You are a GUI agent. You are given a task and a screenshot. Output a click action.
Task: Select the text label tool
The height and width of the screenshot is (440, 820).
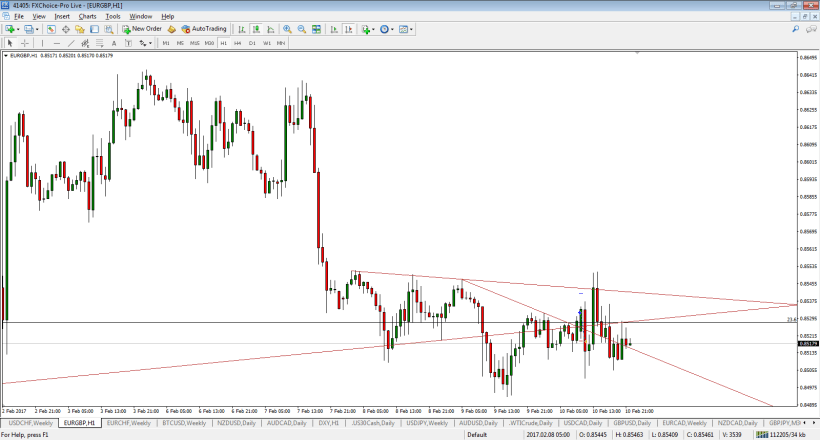128,43
